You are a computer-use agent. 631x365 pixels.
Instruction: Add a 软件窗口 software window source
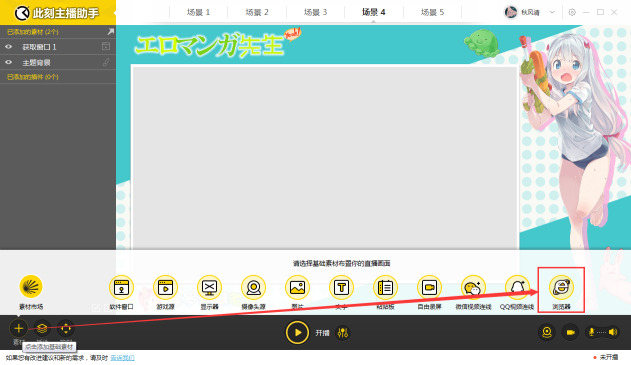point(121,288)
